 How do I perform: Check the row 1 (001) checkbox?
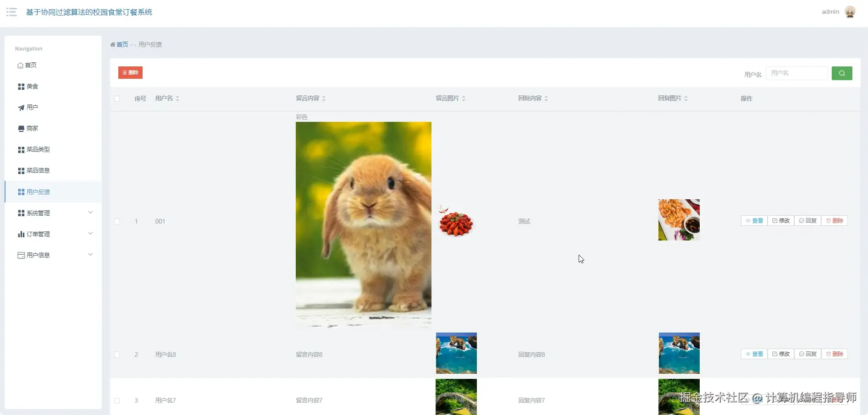[117, 221]
